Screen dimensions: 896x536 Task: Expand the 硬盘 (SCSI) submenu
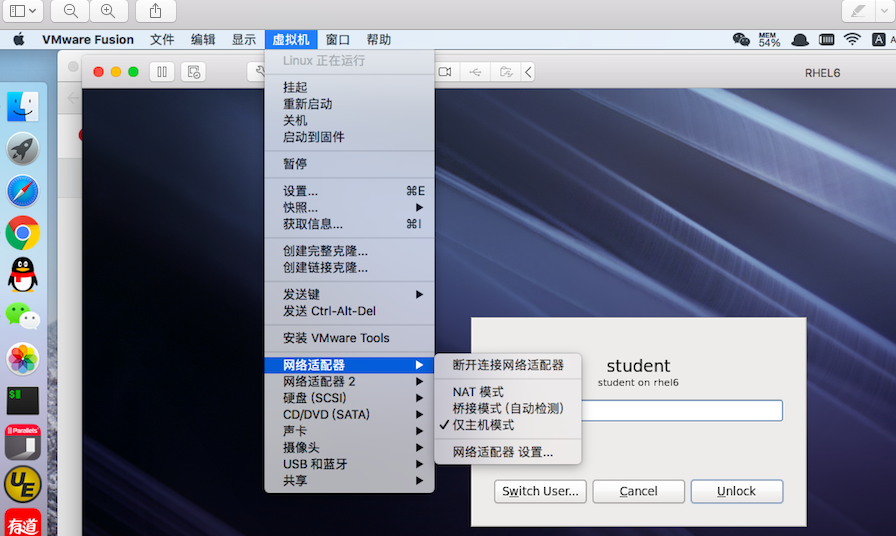tap(349, 398)
